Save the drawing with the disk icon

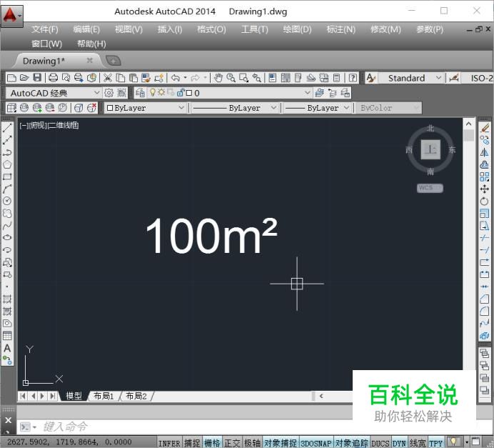click(37, 78)
